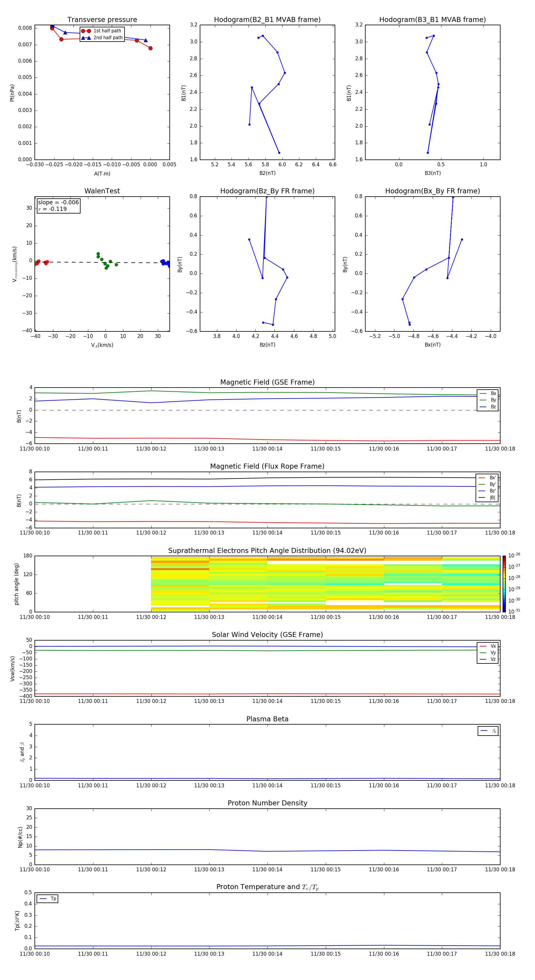Click '11/30 00:18' tick under proton temperature plot
Viewport: 535px width, 980px height.
(x=500, y=954)
